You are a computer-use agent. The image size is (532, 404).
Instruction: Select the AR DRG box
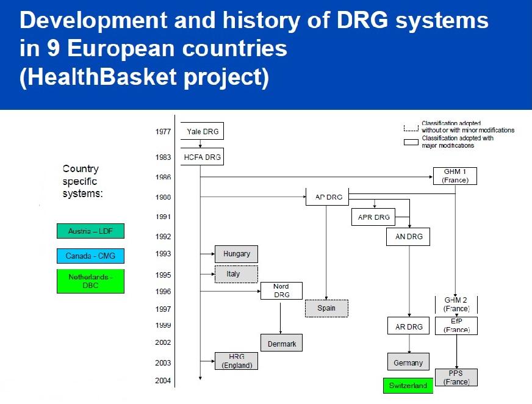coord(409,326)
